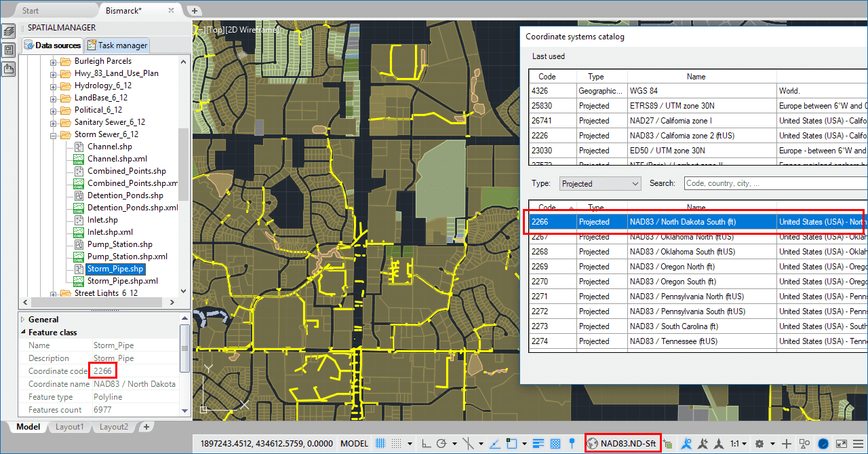Collapse the Storm Sewer_6_12 folder

pos(53,134)
